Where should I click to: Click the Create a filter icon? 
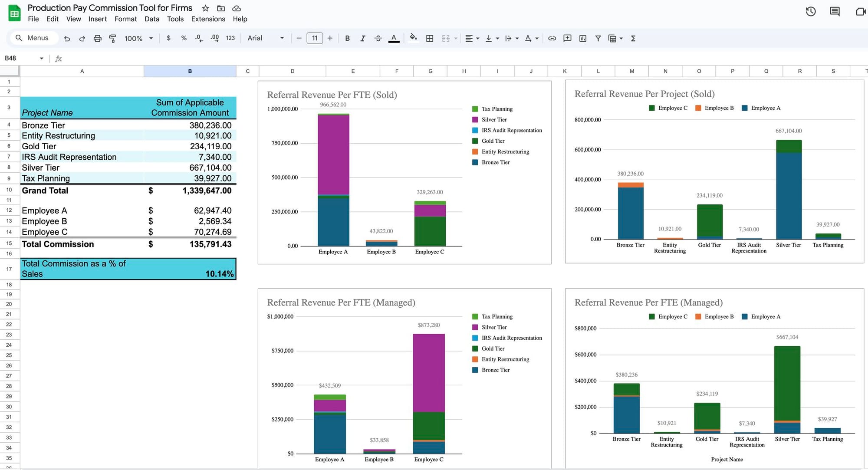pyautogui.click(x=598, y=38)
